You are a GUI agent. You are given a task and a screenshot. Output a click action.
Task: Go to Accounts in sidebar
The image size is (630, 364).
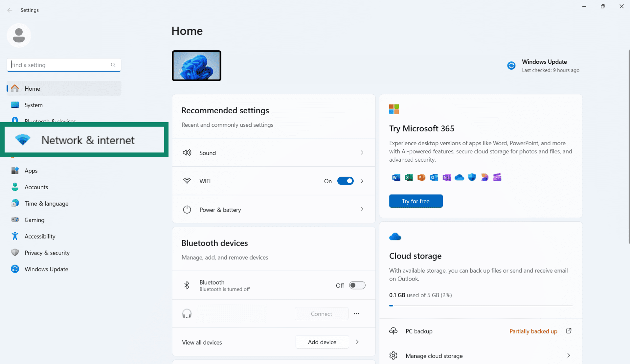tap(36, 187)
